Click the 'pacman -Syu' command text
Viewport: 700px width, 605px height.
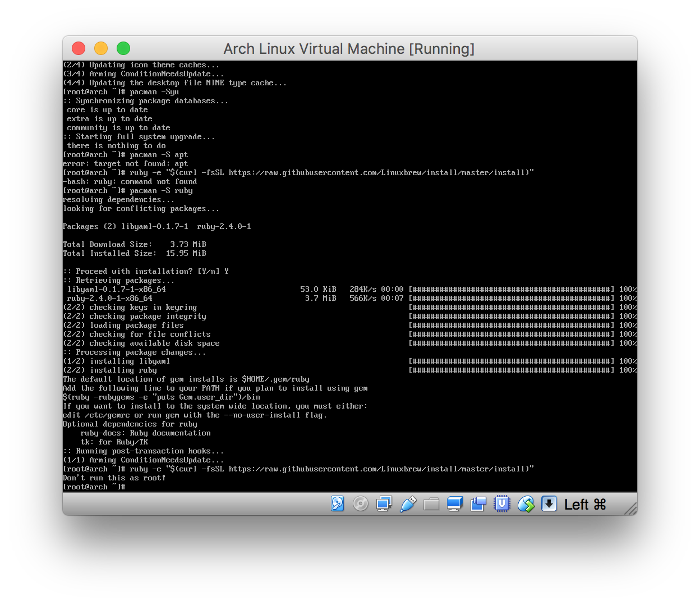[155, 92]
